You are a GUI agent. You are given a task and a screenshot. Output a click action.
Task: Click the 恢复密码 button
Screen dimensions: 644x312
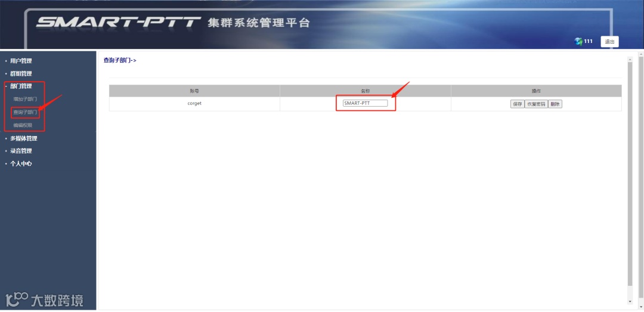pyautogui.click(x=536, y=104)
